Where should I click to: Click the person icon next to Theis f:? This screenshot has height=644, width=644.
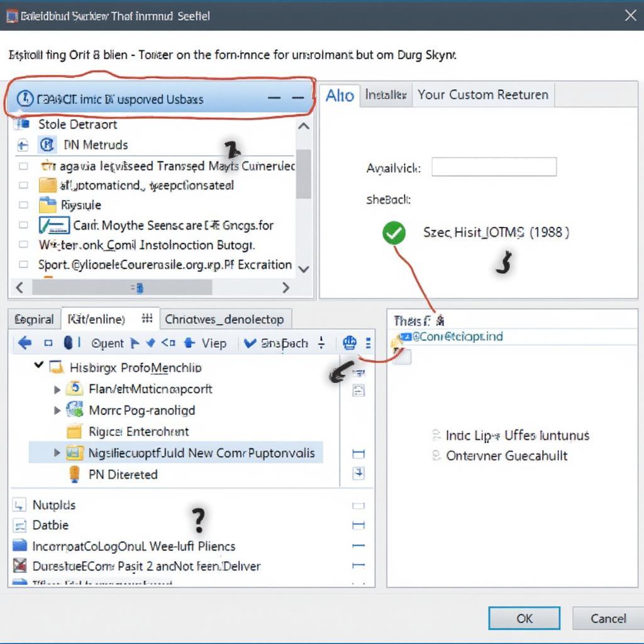pyautogui.click(x=440, y=320)
